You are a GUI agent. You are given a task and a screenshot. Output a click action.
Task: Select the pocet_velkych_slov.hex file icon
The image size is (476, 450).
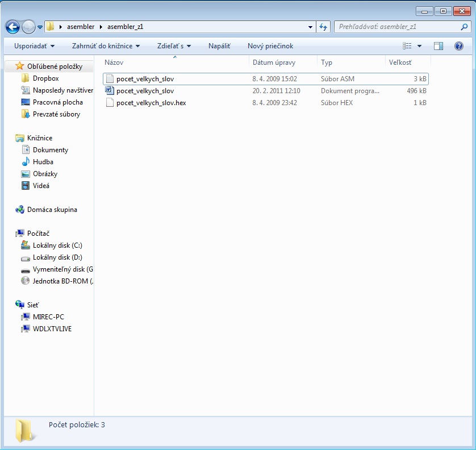click(110, 103)
